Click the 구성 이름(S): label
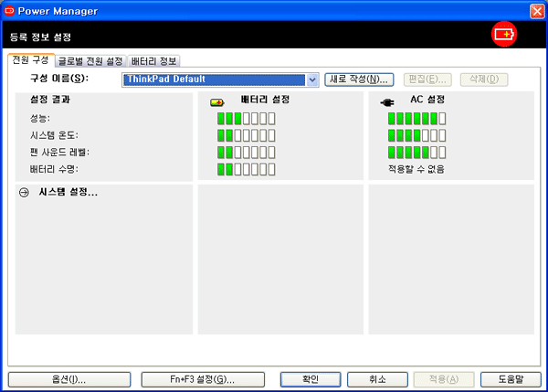548x392 pixels. [x=59, y=79]
